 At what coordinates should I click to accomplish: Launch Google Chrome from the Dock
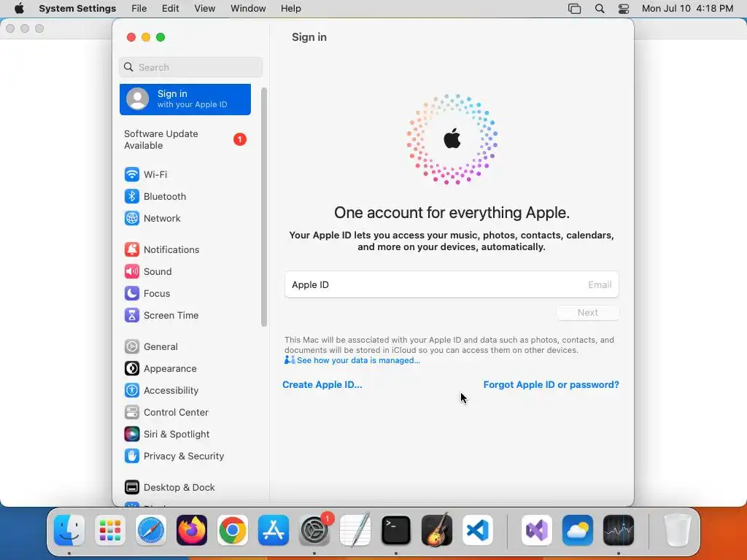point(233,530)
